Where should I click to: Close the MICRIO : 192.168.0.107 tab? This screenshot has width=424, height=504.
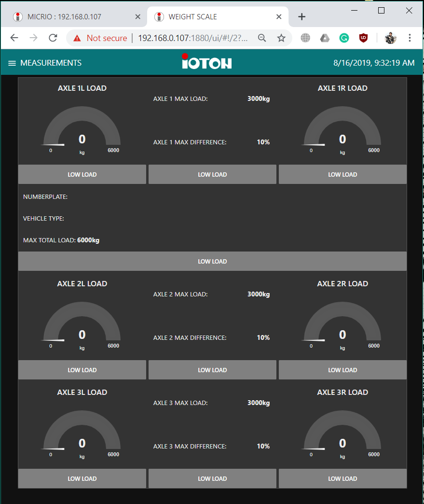[138, 17]
